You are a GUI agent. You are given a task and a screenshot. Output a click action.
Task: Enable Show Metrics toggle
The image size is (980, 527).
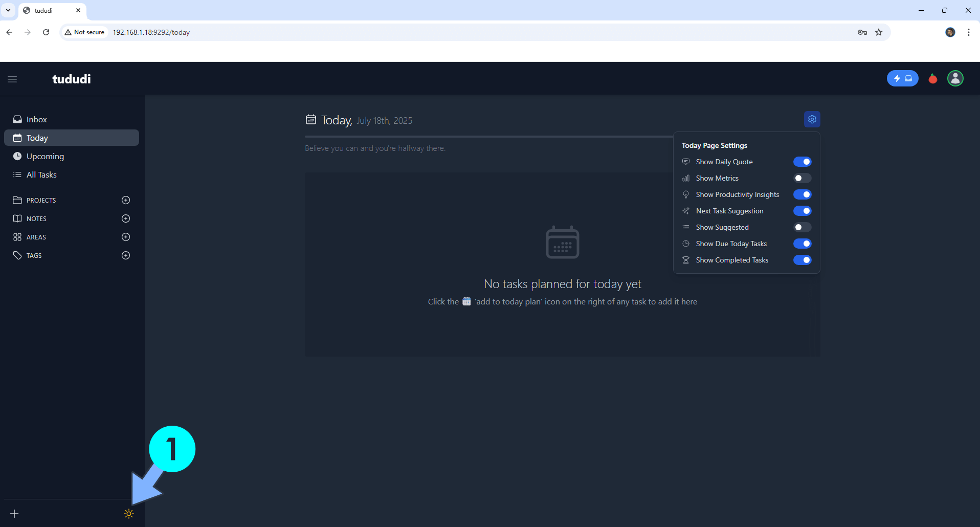click(x=803, y=178)
